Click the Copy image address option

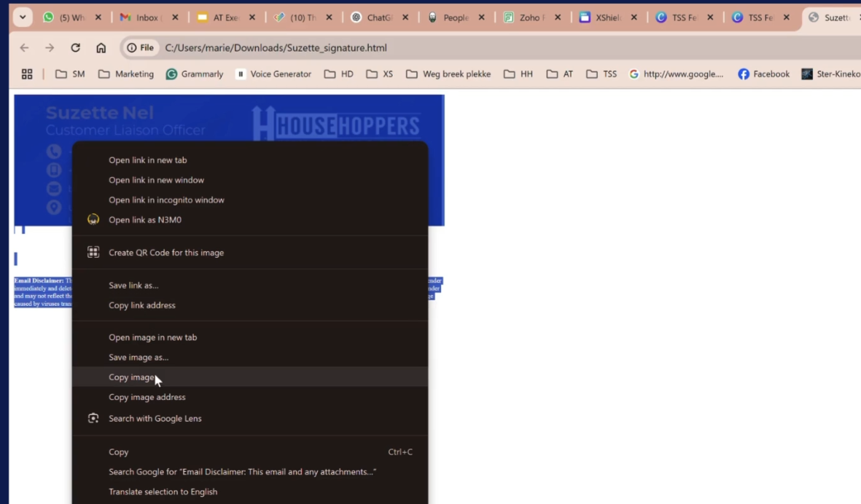[147, 398]
